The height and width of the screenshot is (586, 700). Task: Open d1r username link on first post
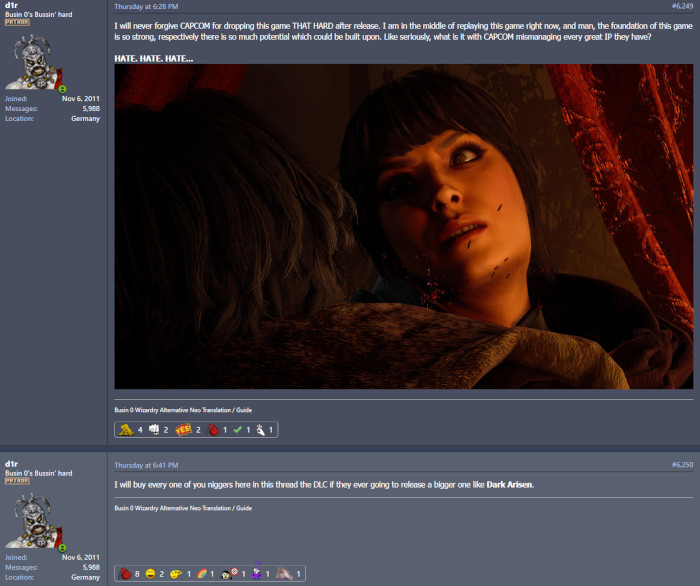pos(11,5)
